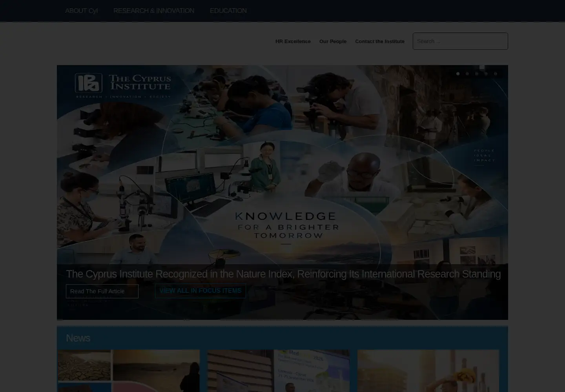Open the EDUCATION menu
Image resolution: width=565 pixels, height=392 pixels.
(228, 11)
